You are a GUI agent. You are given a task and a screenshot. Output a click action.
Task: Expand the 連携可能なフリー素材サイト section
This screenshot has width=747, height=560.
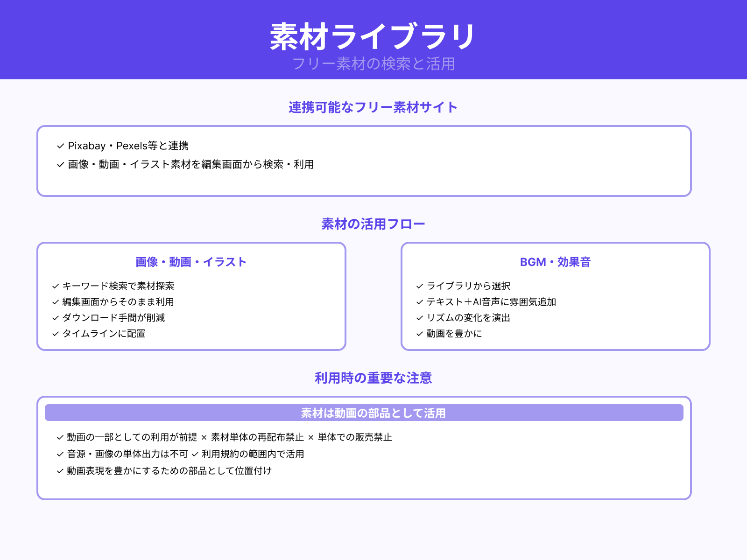373,107
